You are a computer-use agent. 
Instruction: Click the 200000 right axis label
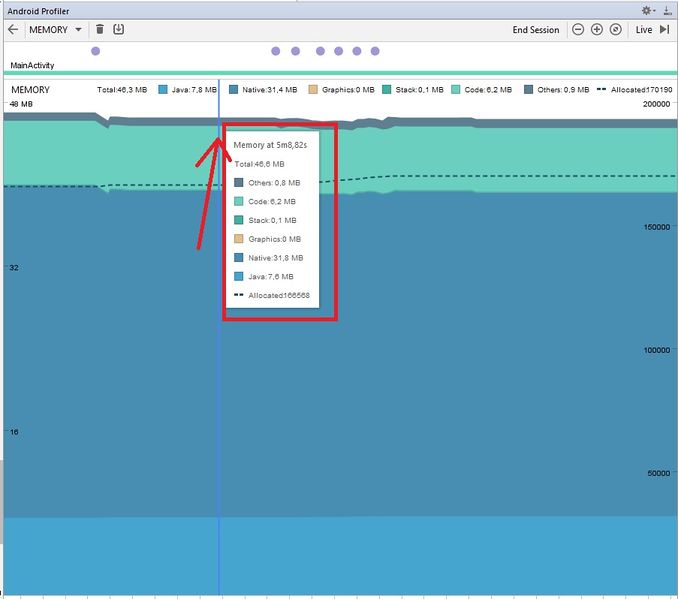coord(656,104)
